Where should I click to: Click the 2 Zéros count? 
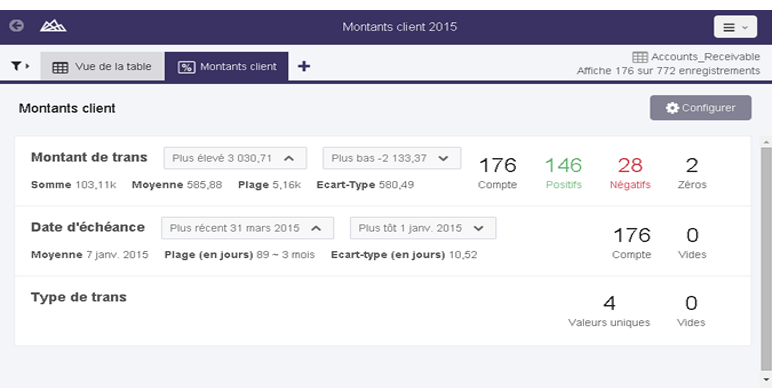(x=692, y=172)
